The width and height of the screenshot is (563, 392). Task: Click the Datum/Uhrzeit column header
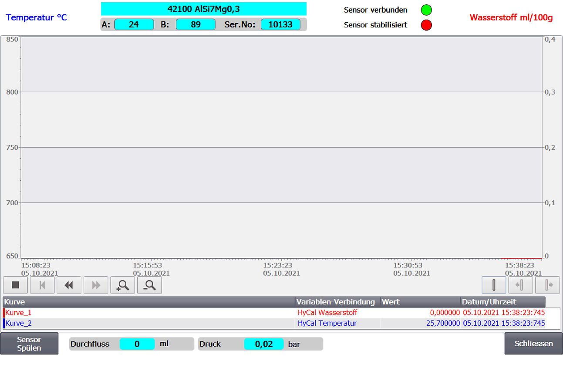pyautogui.click(x=502, y=302)
